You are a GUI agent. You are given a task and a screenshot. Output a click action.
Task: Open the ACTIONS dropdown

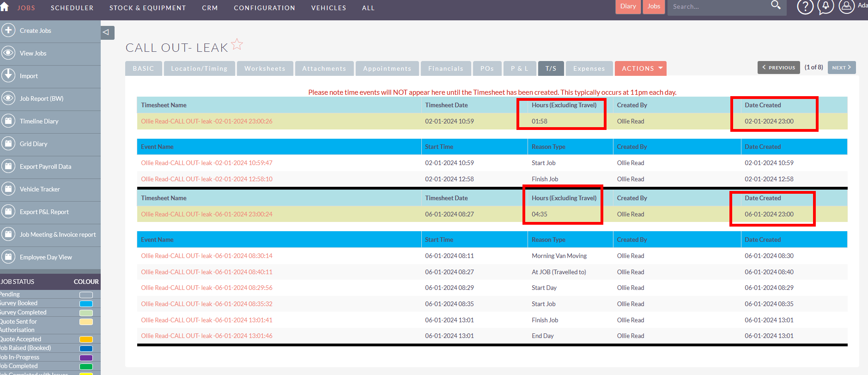pyautogui.click(x=640, y=68)
